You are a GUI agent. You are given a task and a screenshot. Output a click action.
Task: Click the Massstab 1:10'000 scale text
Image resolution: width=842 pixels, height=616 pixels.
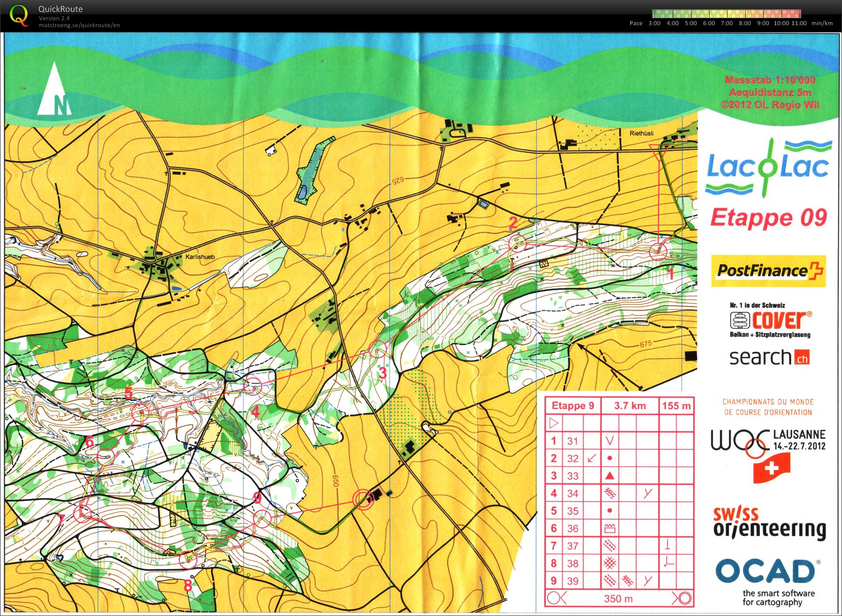(x=770, y=80)
